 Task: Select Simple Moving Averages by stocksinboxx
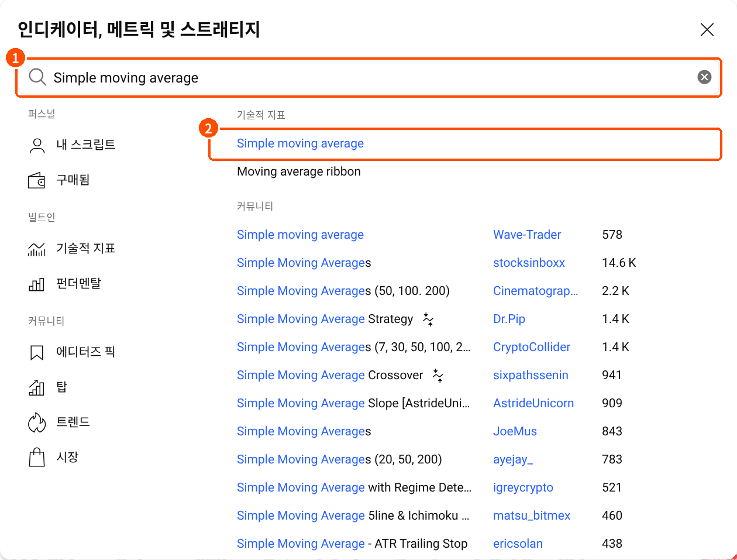tap(304, 263)
